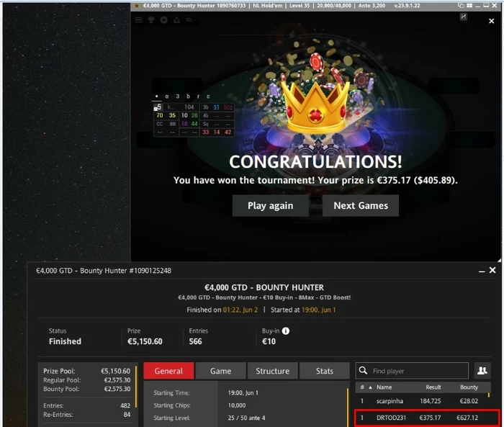Sort the player list by Name column

(x=384, y=387)
